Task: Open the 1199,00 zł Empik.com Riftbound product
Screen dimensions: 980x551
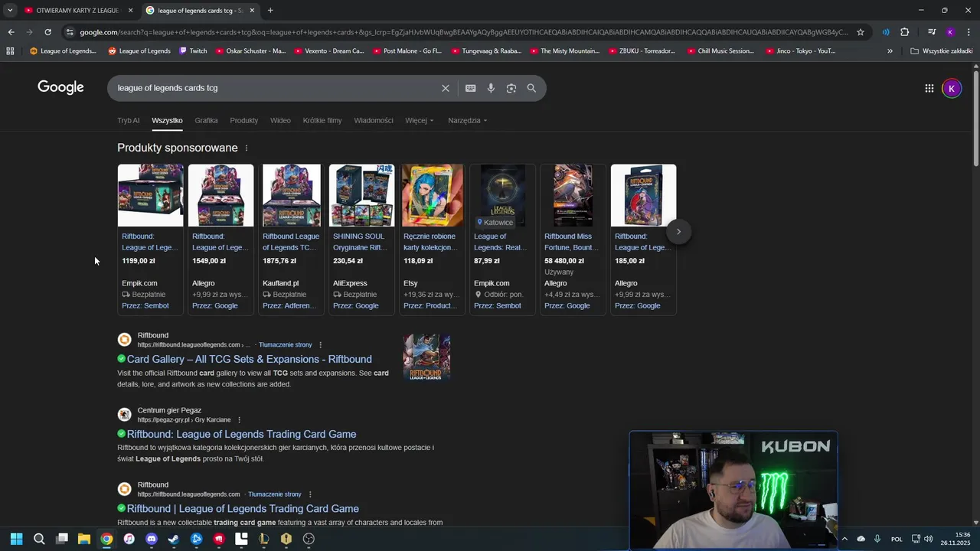Action: (150, 239)
